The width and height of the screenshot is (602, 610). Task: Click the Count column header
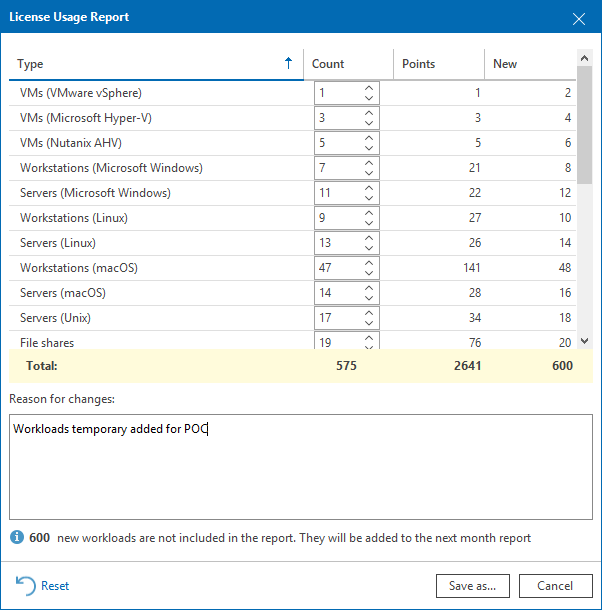pos(348,64)
